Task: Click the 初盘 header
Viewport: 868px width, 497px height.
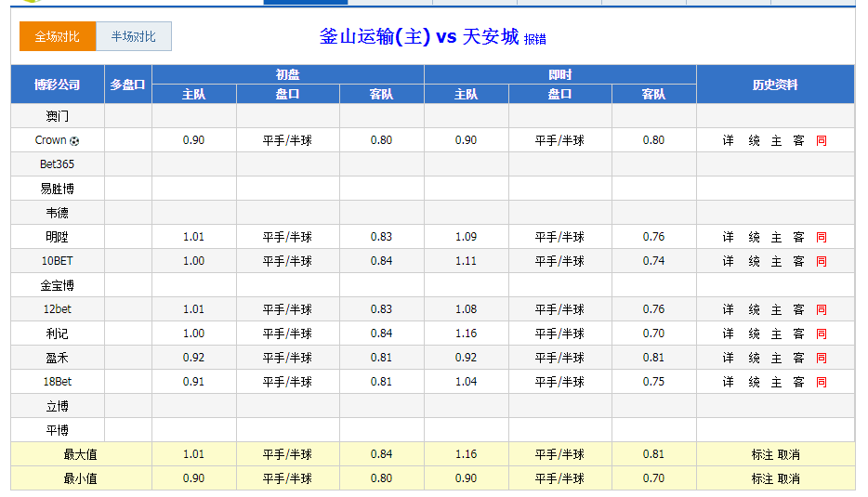Action: pyautogui.click(x=288, y=74)
